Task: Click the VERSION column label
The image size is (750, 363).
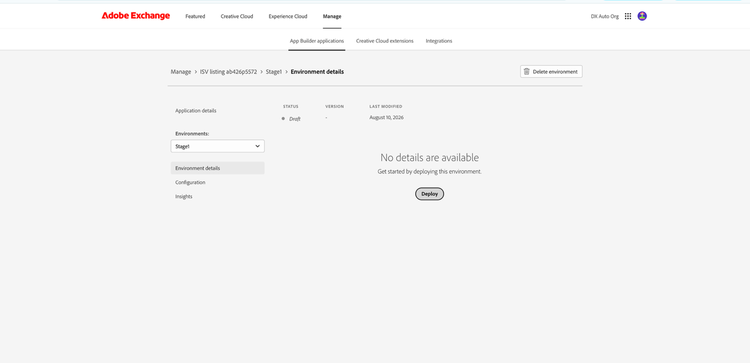Action: click(x=334, y=106)
